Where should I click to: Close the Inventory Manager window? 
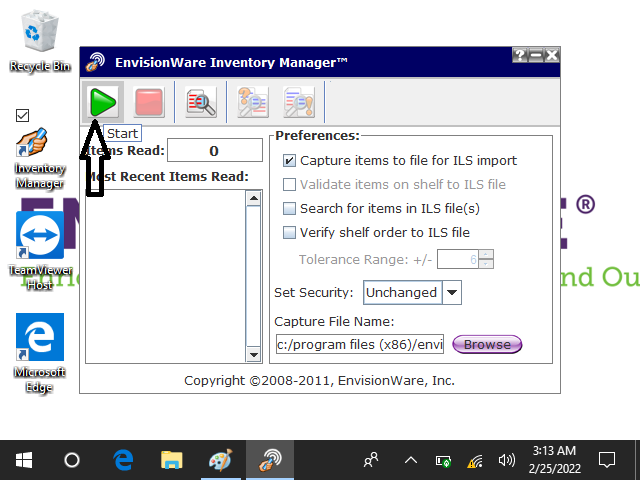tap(551, 55)
